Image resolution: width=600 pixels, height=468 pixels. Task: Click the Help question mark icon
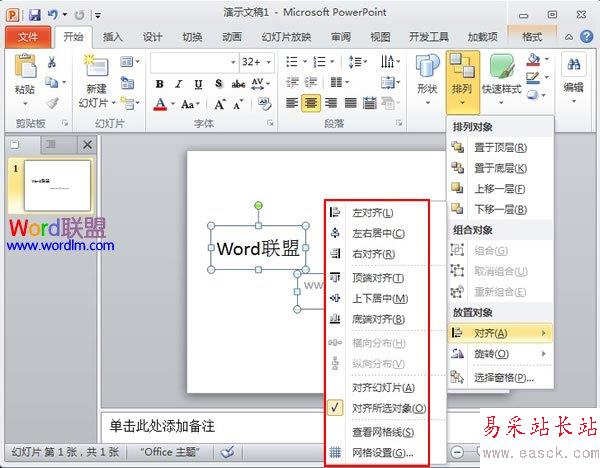(x=586, y=37)
